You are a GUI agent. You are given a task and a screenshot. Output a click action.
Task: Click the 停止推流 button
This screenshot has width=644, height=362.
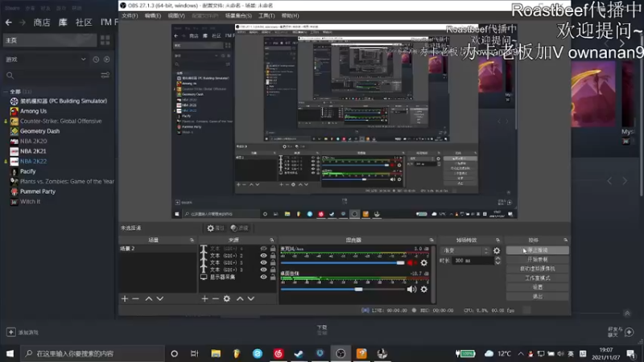(x=537, y=250)
